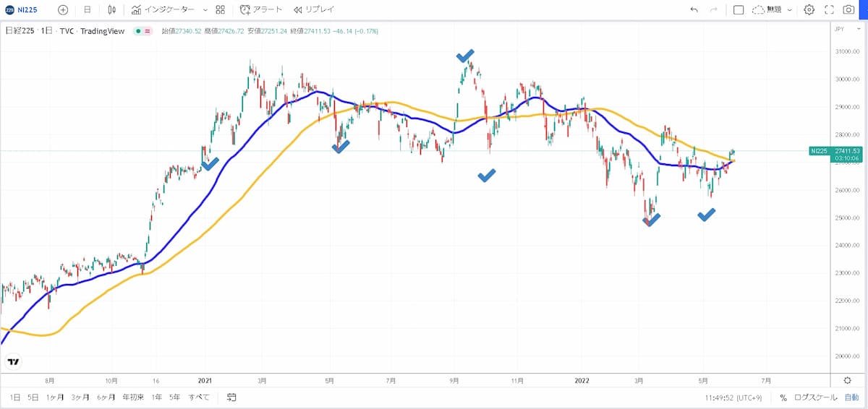Click the add symbol plus icon

(63, 10)
